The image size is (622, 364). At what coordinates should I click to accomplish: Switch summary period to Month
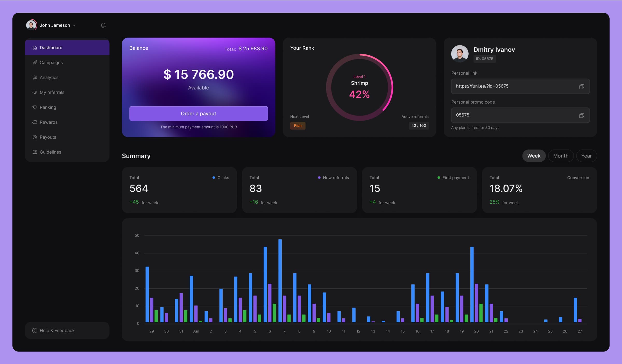click(561, 156)
